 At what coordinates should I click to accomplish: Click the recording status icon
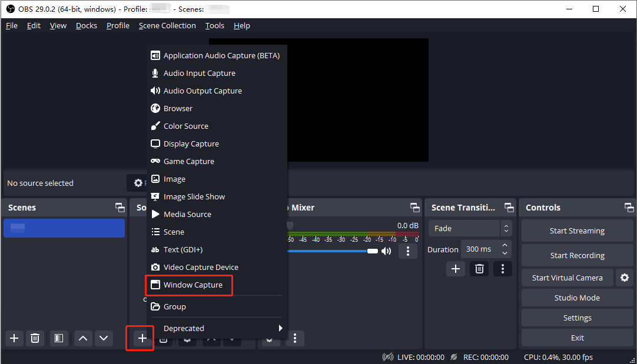tap(454, 357)
